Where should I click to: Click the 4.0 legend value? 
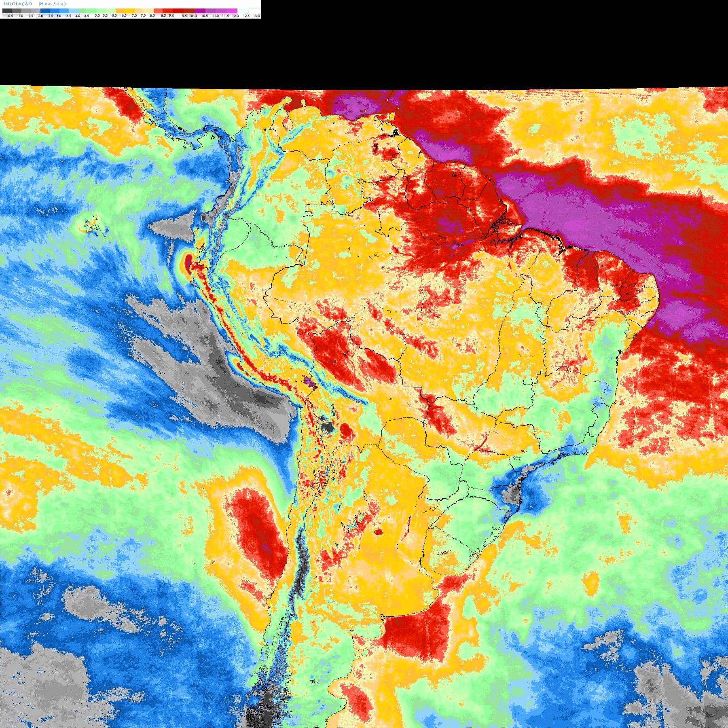click(78, 16)
